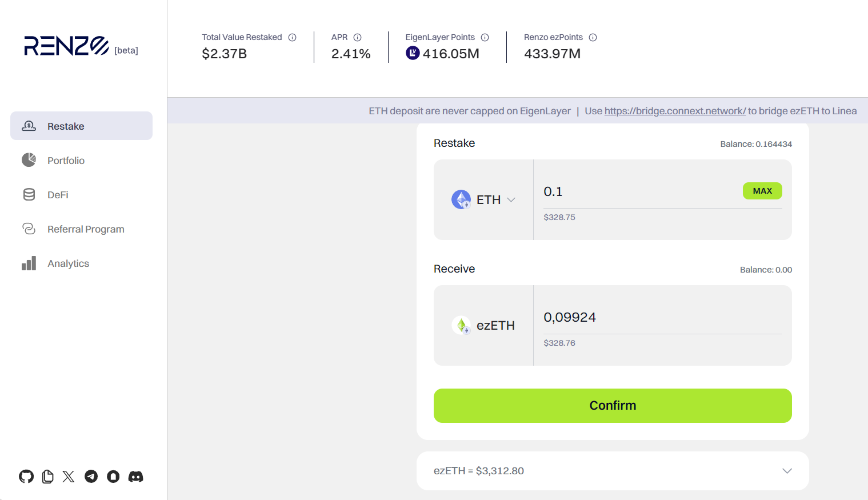868x500 pixels.
Task: Click the MAX amount button
Action: pos(762,190)
